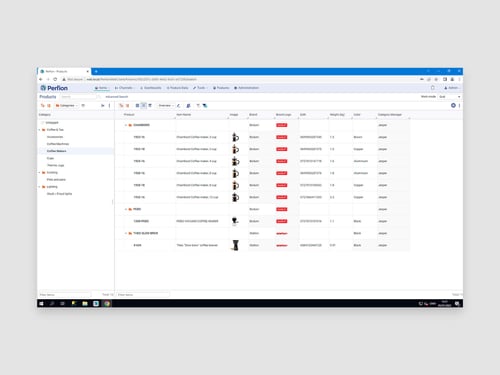
Task: Collapse the Coffee & Tea category
Action: [40, 130]
